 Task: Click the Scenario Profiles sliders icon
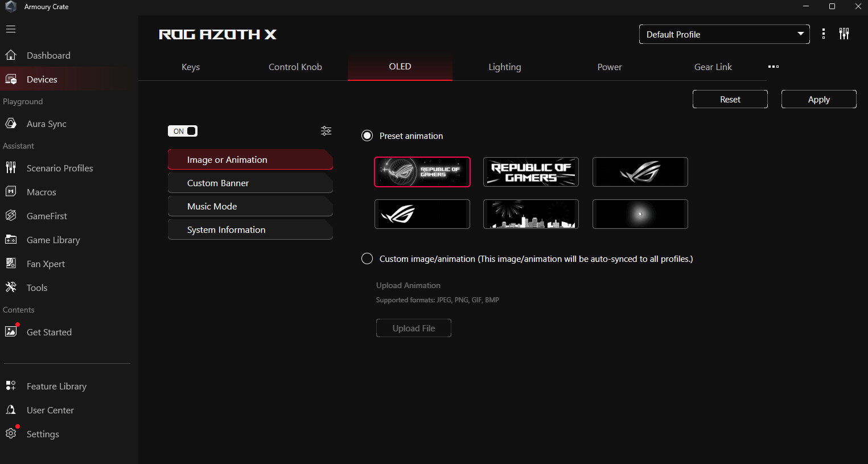[11, 168]
